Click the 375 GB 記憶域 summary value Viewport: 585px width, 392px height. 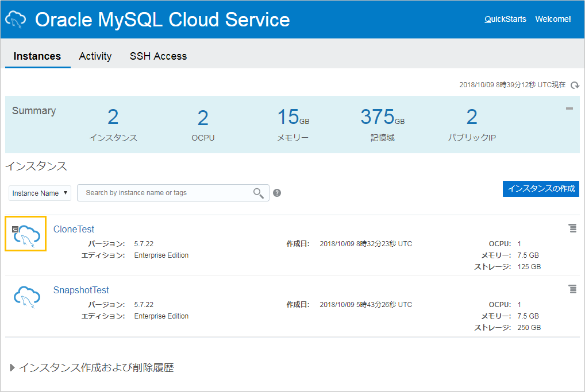[382, 118]
